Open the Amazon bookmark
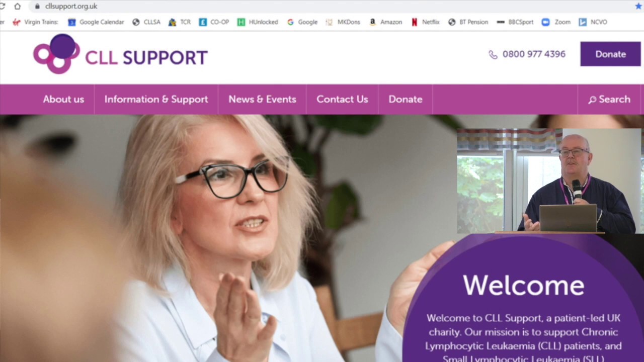The image size is (644, 362). (385, 22)
